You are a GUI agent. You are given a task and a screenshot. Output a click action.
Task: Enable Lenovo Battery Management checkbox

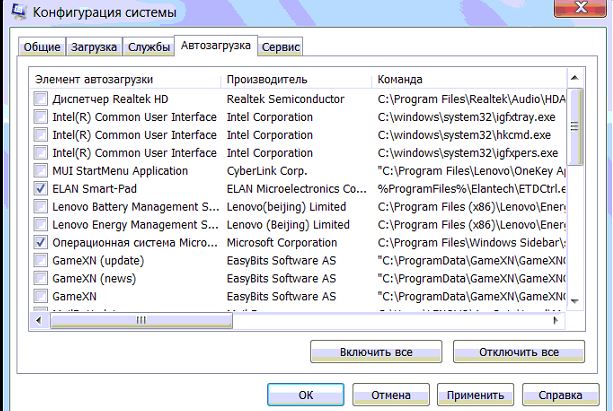tap(41, 207)
